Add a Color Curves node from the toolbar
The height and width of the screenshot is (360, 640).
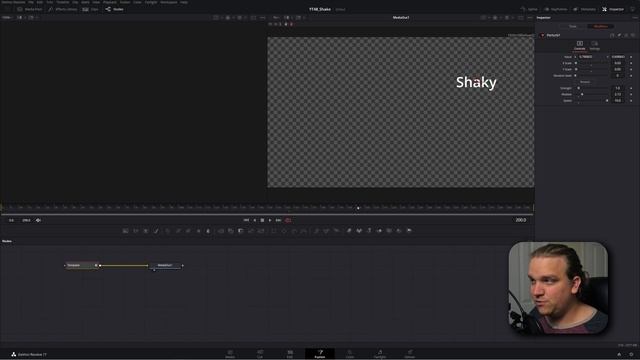coord(178,231)
